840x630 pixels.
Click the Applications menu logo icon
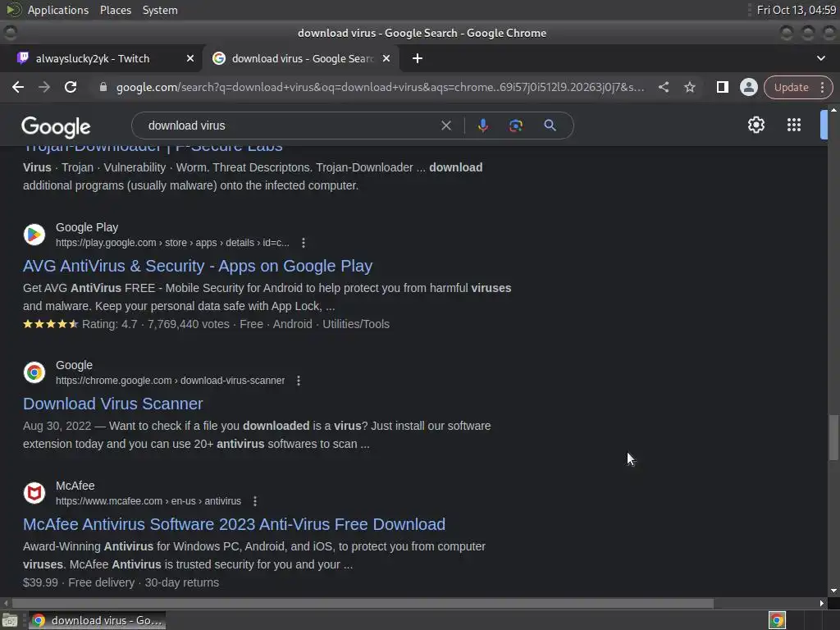pos(14,10)
